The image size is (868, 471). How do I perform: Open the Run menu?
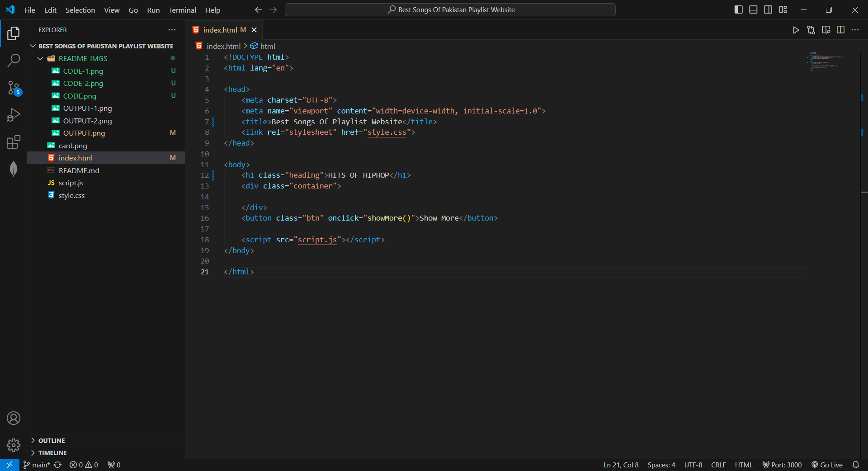pyautogui.click(x=153, y=10)
